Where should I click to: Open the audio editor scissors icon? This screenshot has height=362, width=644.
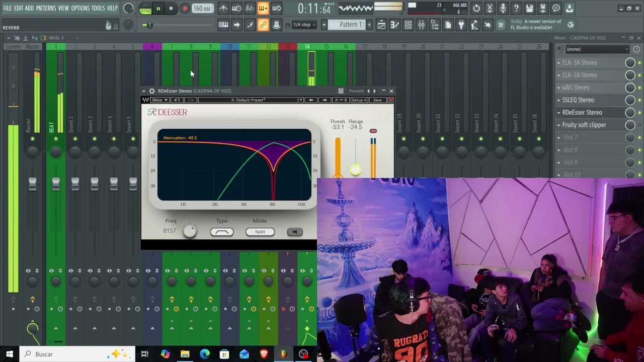(x=490, y=8)
